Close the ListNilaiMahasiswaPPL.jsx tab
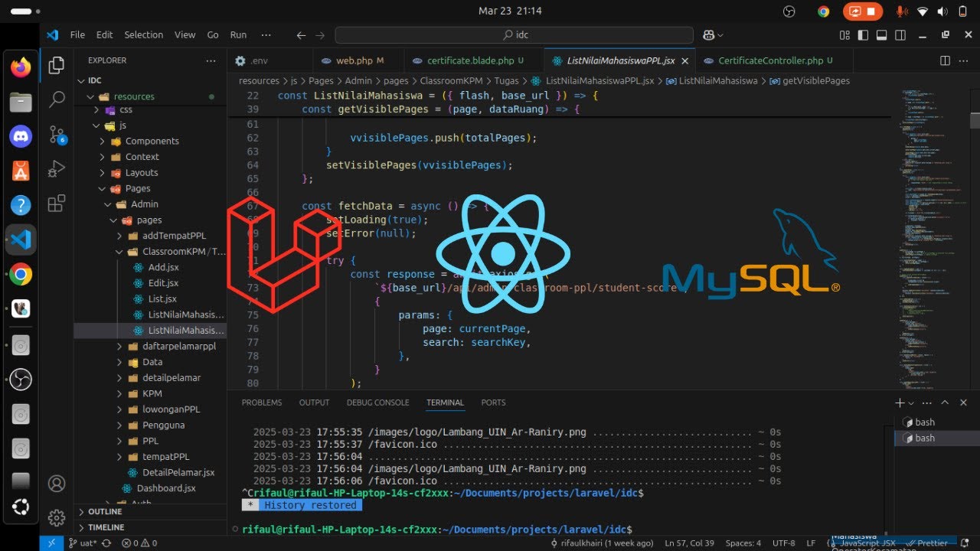This screenshot has width=980, height=551. [685, 60]
